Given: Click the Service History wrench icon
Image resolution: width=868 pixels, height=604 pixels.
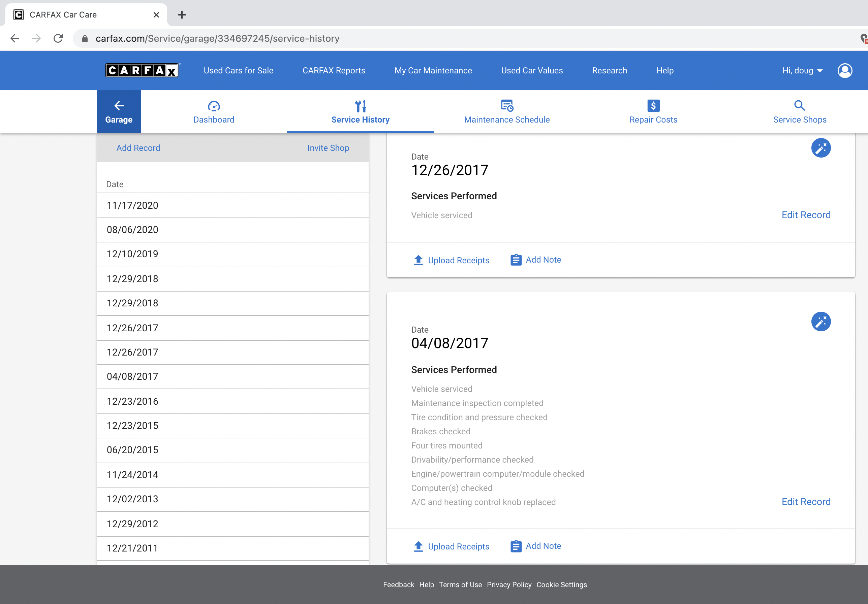Looking at the screenshot, I should click(x=360, y=106).
